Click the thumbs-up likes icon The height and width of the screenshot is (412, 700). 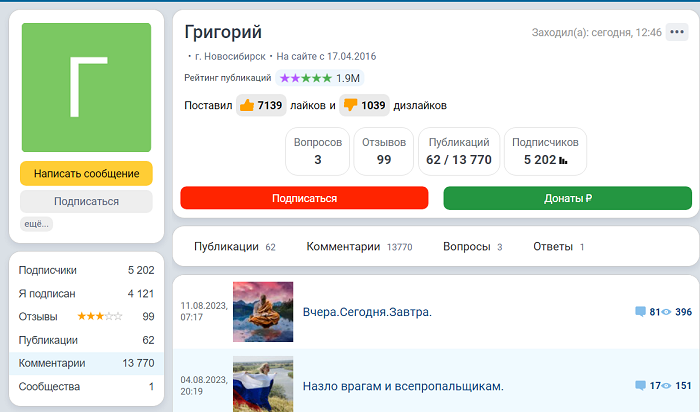pyautogui.click(x=247, y=105)
